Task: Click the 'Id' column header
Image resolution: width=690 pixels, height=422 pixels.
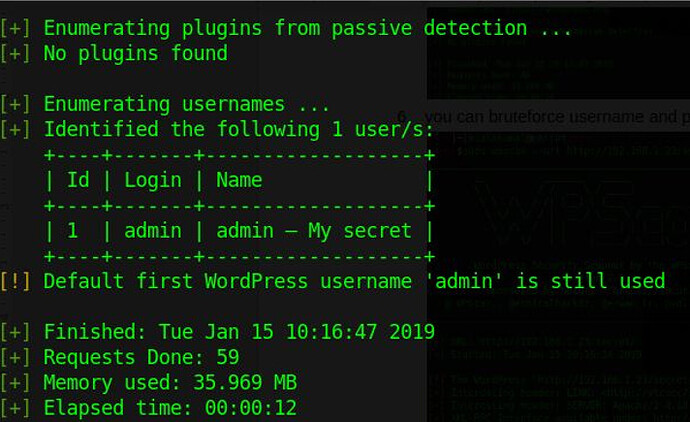Action: click(78, 180)
